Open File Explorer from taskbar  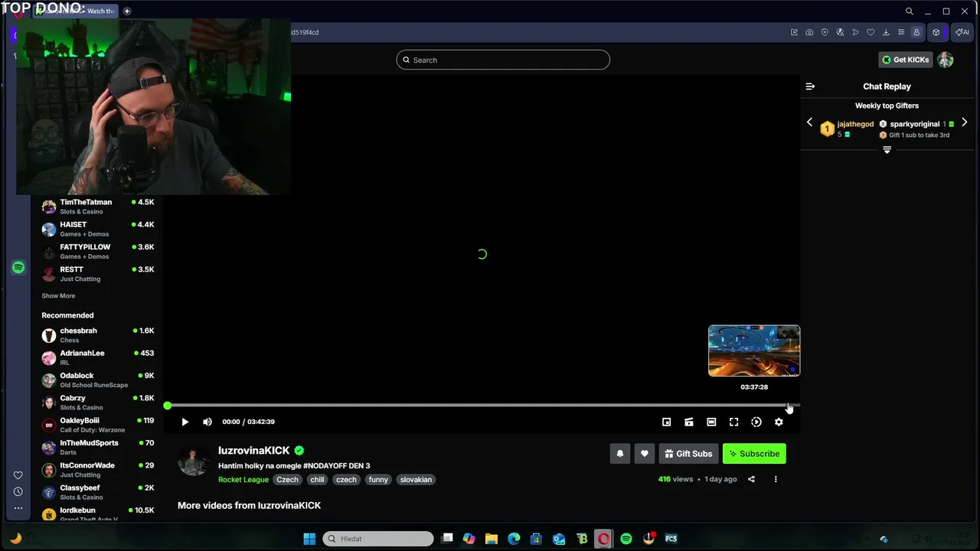point(492,539)
